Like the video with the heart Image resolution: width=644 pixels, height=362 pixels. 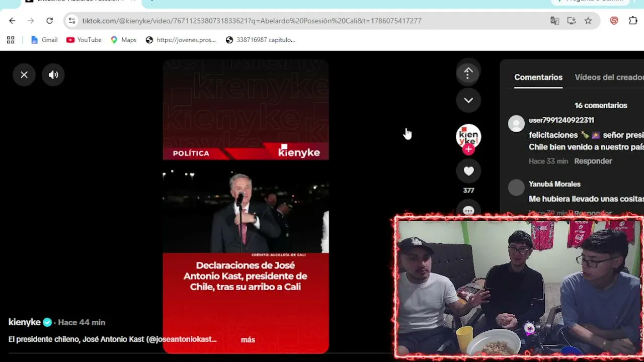pyautogui.click(x=468, y=171)
